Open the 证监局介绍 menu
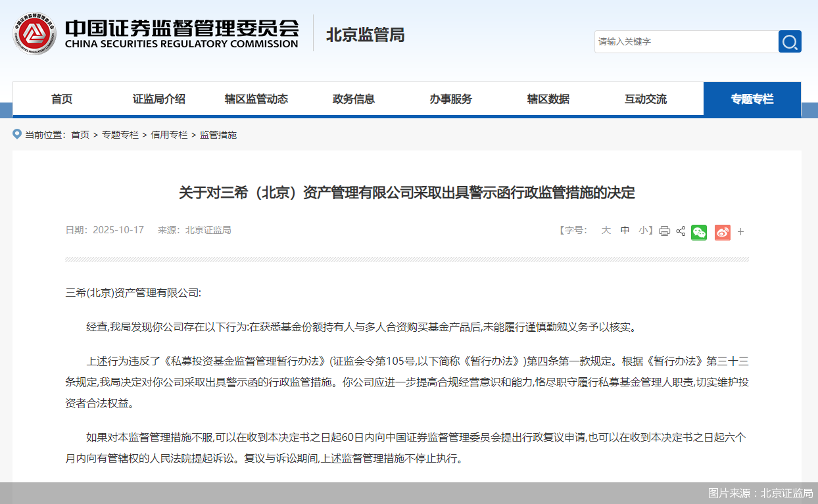818x504 pixels. pyautogui.click(x=158, y=99)
